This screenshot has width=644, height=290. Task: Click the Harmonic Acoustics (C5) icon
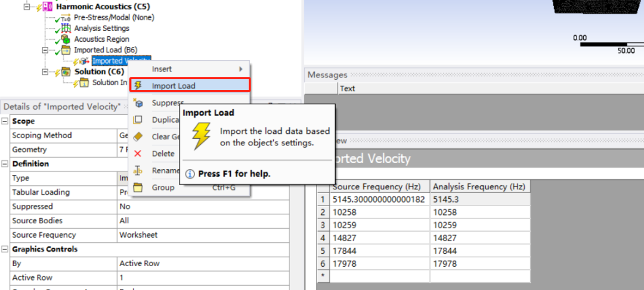[48, 7]
